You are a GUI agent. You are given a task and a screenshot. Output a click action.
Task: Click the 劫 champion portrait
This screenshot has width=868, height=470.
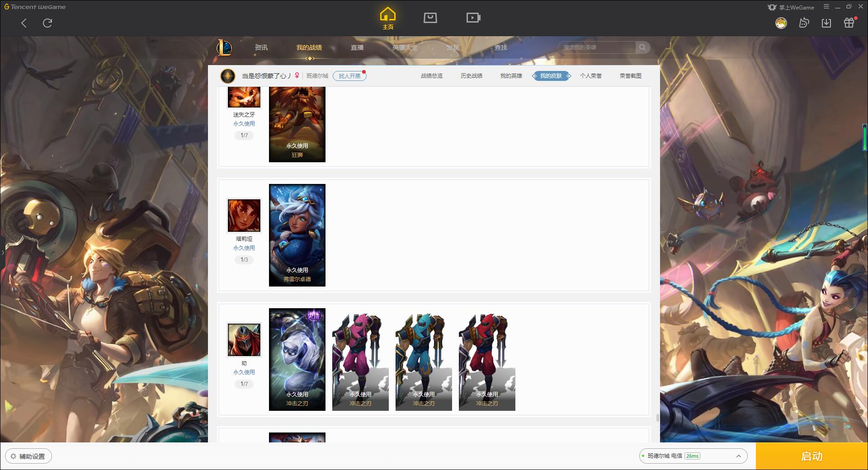tap(244, 340)
